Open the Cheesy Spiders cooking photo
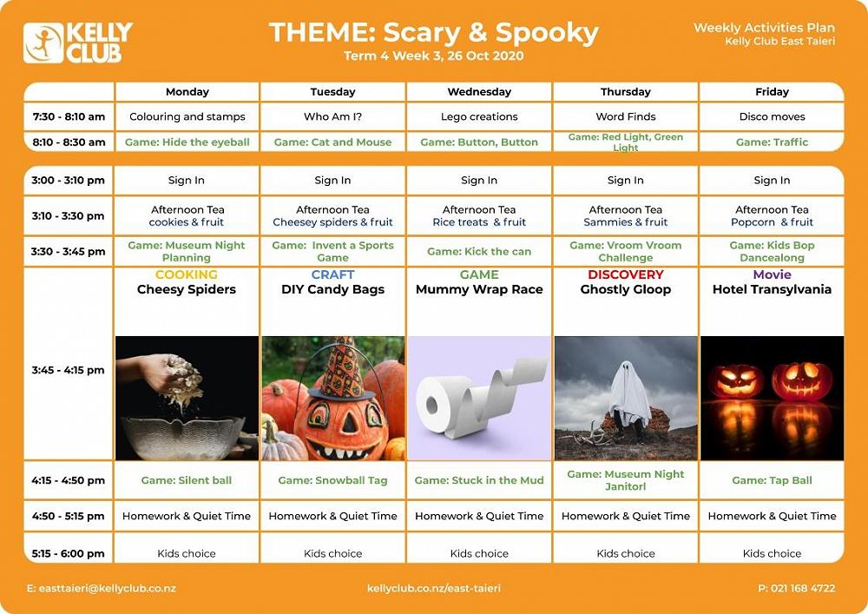The height and width of the screenshot is (614, 868). (187, 398)
